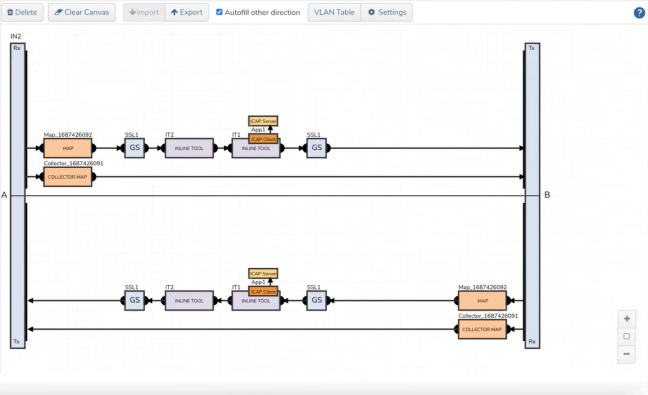Select the IT2 INLINE TOOL in top flow
The image size is (648, 395).
(x=189, y=148)
